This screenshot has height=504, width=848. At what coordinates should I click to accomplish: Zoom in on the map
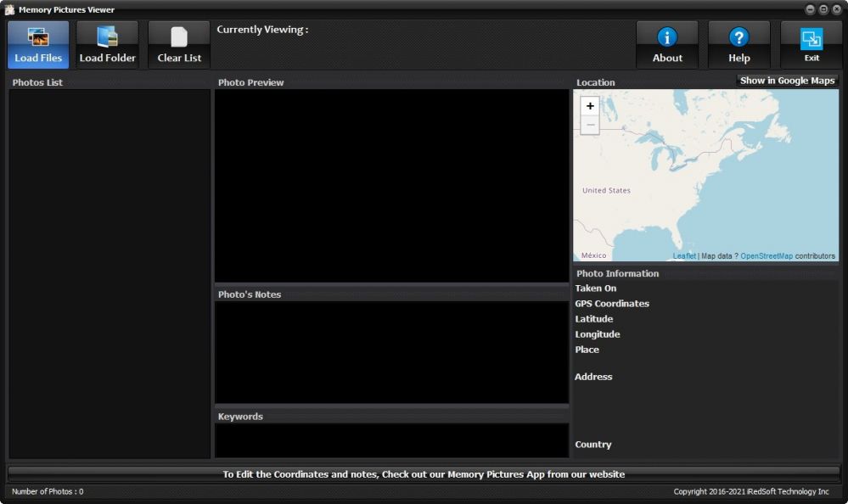[x=590, y=106]
